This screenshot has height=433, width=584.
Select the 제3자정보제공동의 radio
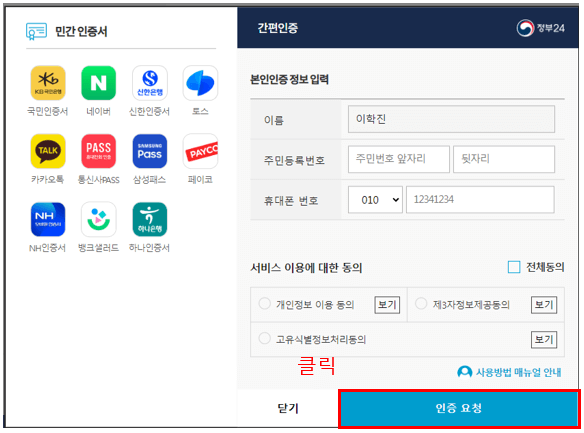[x=421, y=303]
